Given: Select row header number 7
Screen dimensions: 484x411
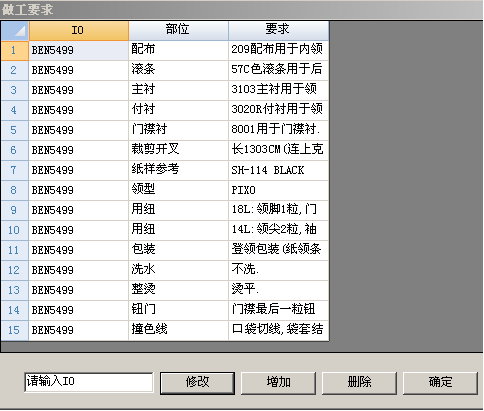Looking at the screenshot, I should point(15,171).
